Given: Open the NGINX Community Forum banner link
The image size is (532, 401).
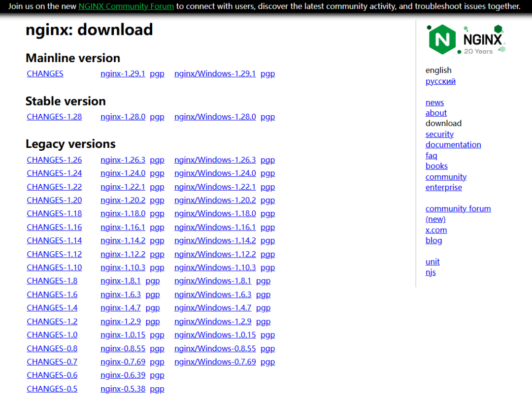Looking at the screenshot, I should (126, 6).
